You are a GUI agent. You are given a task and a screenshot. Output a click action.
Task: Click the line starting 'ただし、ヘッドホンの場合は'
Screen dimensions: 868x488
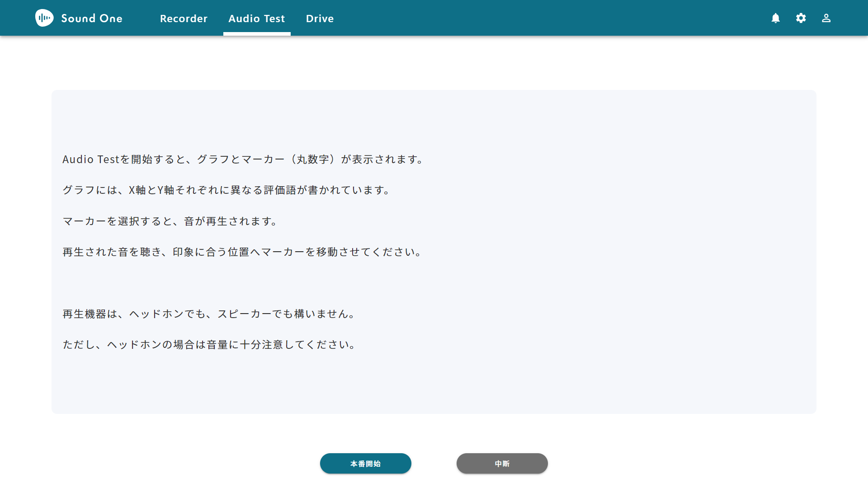pos(210,345)
